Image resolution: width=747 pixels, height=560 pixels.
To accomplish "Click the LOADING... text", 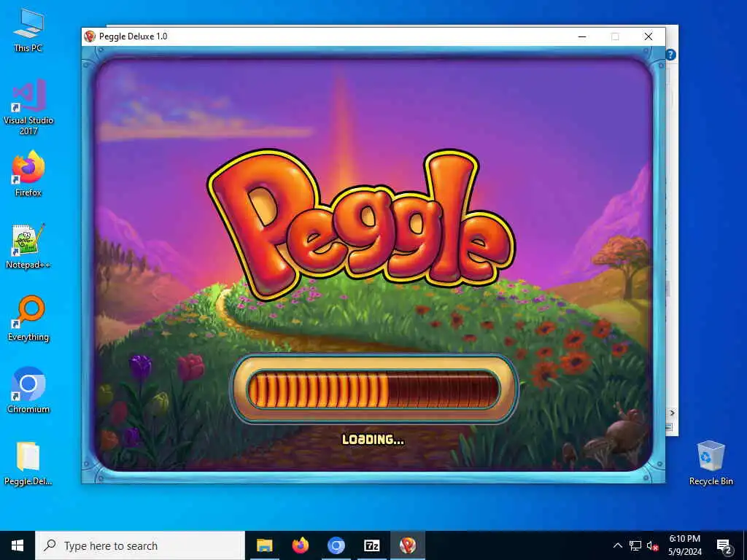I will 373,440.
